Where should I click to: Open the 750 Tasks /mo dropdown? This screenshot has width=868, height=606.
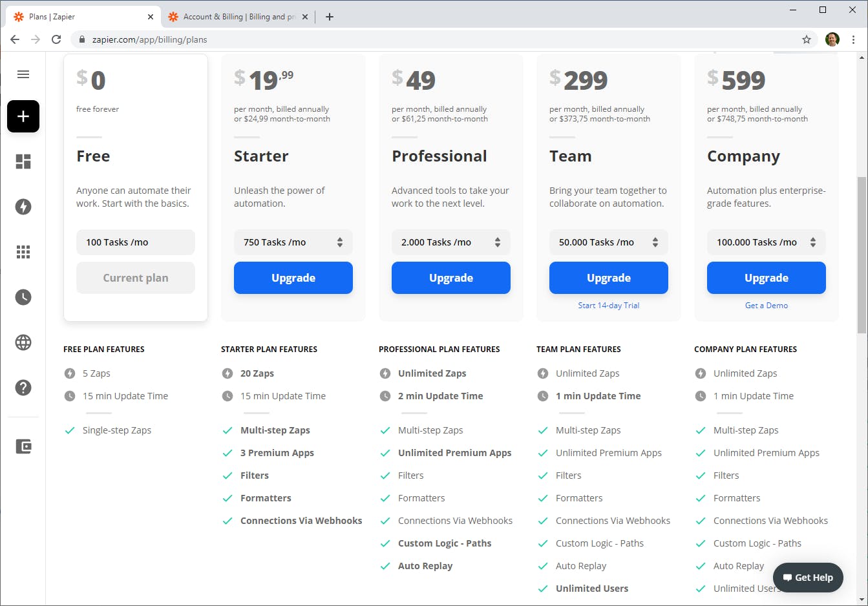293,242
